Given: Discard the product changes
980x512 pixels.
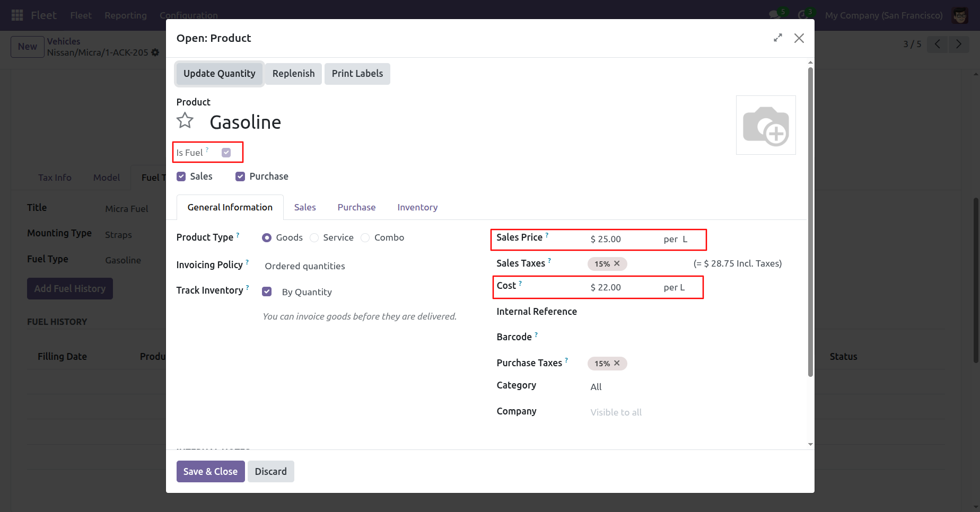Looking at the screenshot, I should pos(270,471).
